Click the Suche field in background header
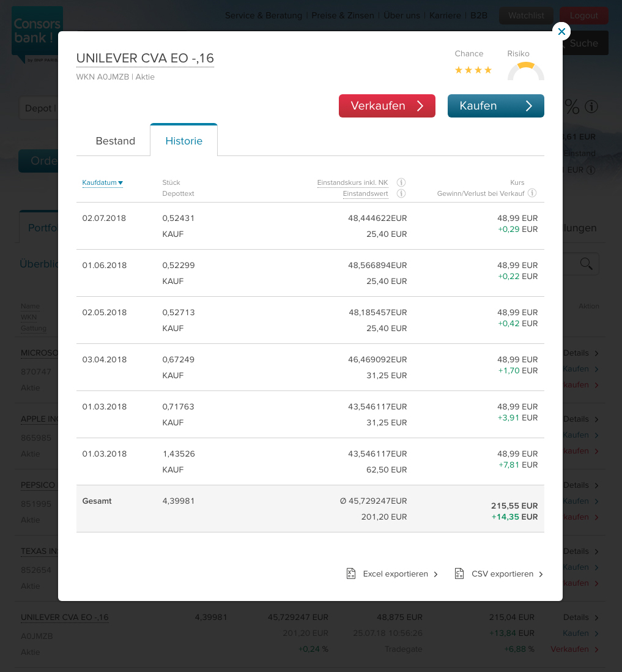 (585, 43)
